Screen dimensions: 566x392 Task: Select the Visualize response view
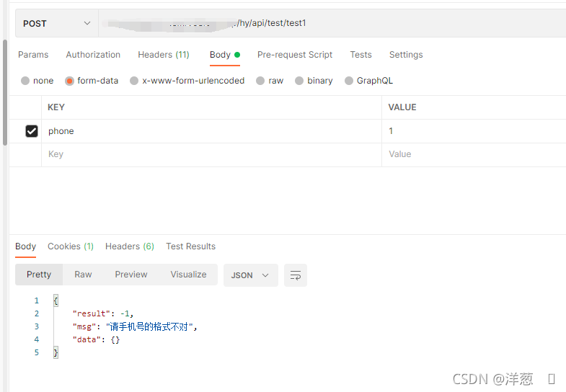coord(188,275)
